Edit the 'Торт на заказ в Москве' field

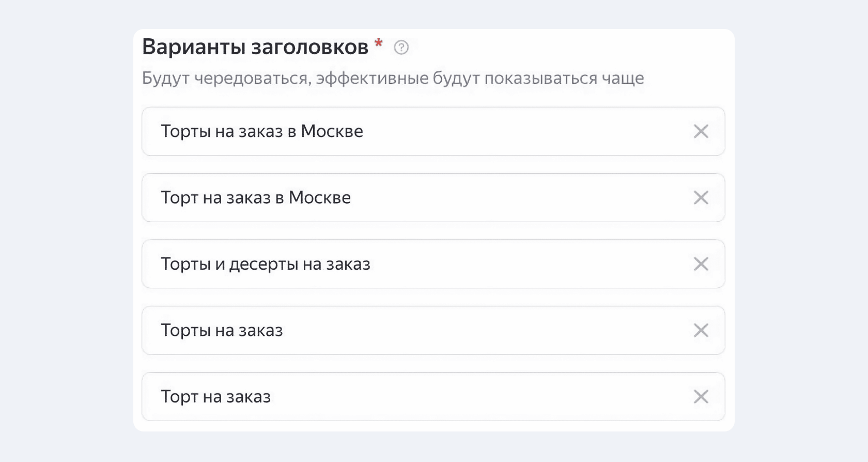pyautogui.click(x=433, y=197)
